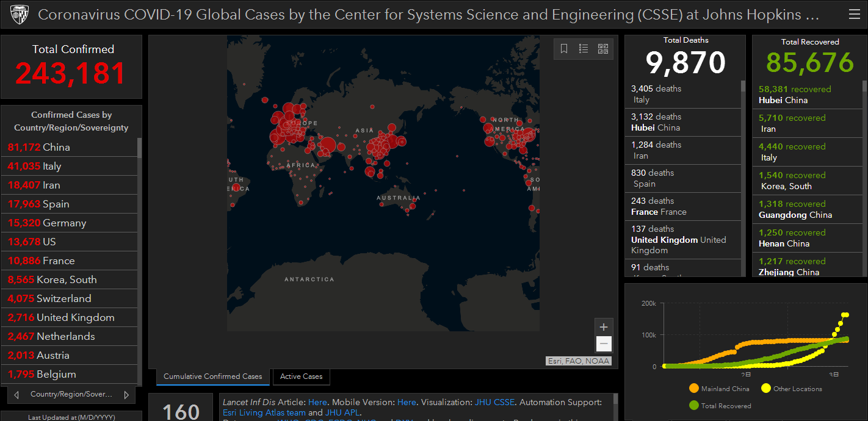The height and width of the screenshot is (421, 868).
Task: Click the Total Deaths 9,870 figure
Action: 685,63
